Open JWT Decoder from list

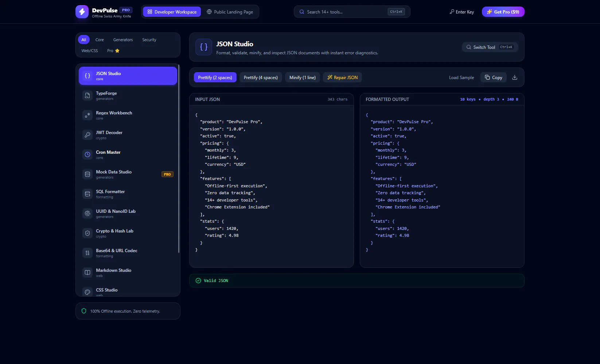point(128,135)
